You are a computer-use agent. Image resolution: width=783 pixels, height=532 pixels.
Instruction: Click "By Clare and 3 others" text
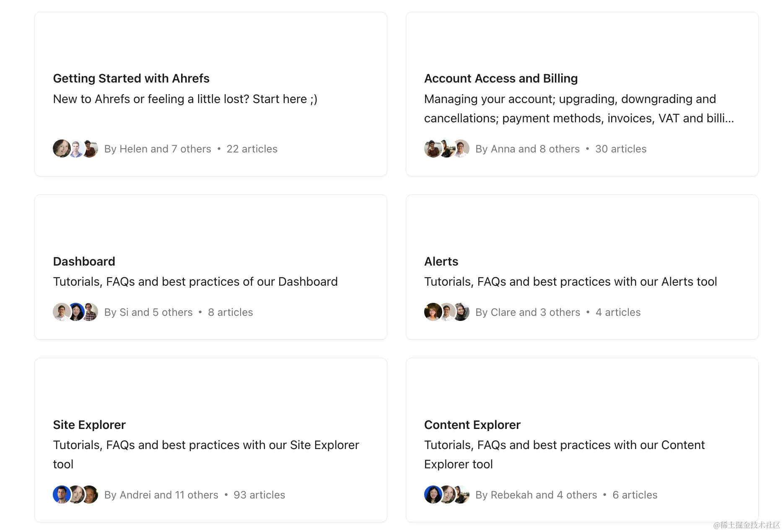(x=528, y=312)
